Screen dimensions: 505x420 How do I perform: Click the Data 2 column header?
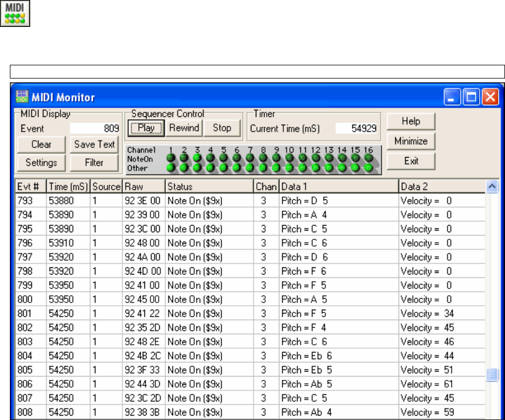pos(442,187)
